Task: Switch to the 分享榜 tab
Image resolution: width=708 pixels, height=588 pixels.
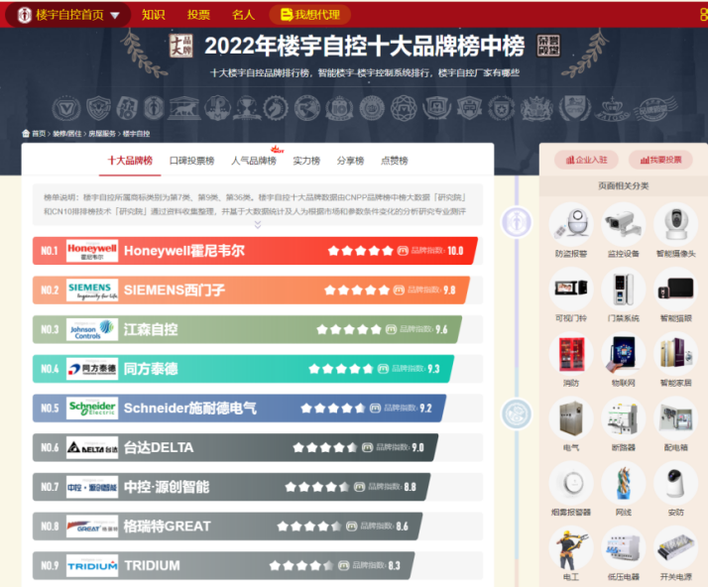Action: point(350,161)
